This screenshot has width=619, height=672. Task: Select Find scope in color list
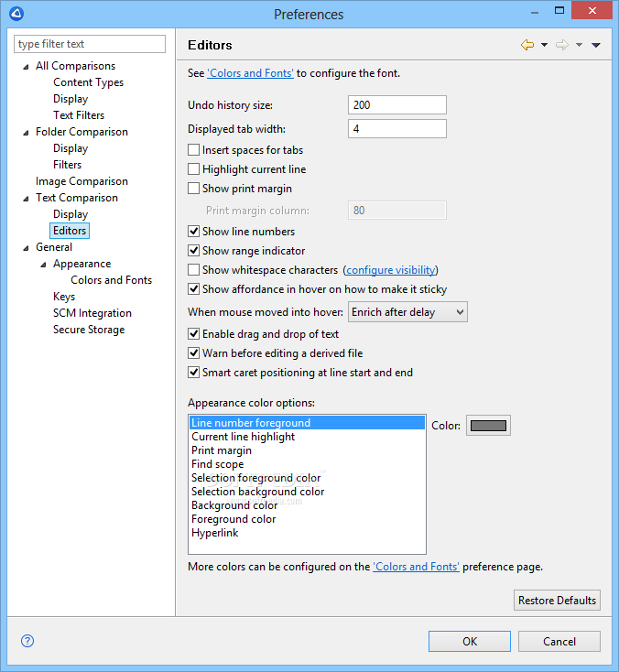pos(307,464)
